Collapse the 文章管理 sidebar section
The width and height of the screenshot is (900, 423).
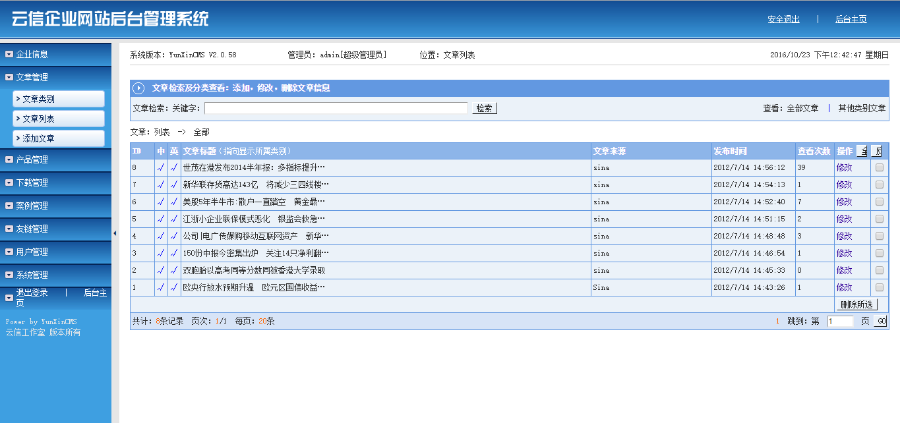click(x=56, y=77)
